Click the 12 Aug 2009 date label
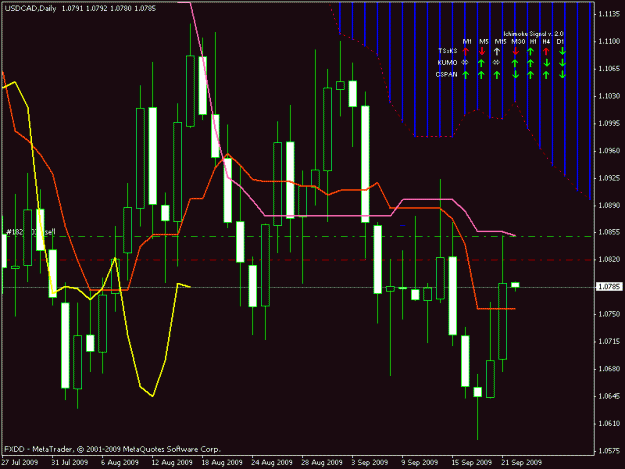Screen dimensions: 625x469 pyautogui.click(x=172, y=462)
